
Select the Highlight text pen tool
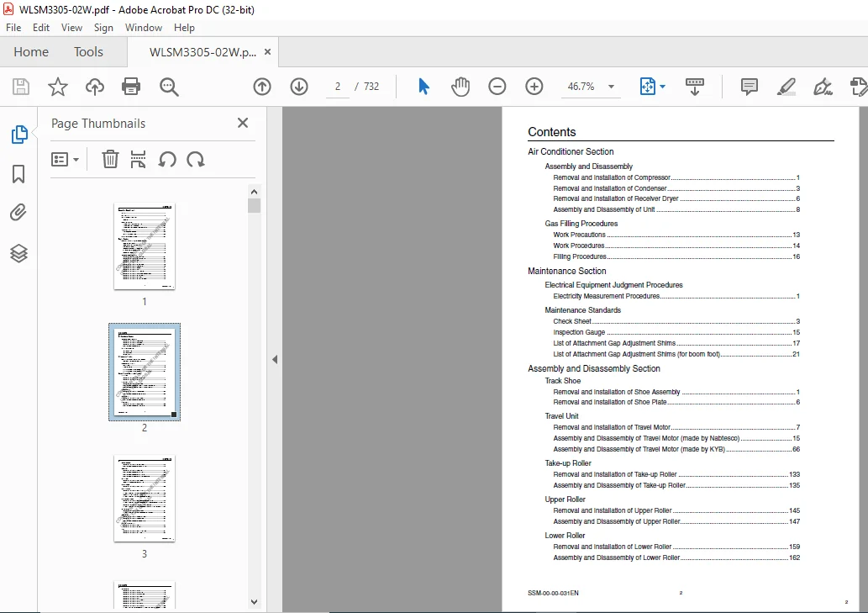click(x=786, y=87)
